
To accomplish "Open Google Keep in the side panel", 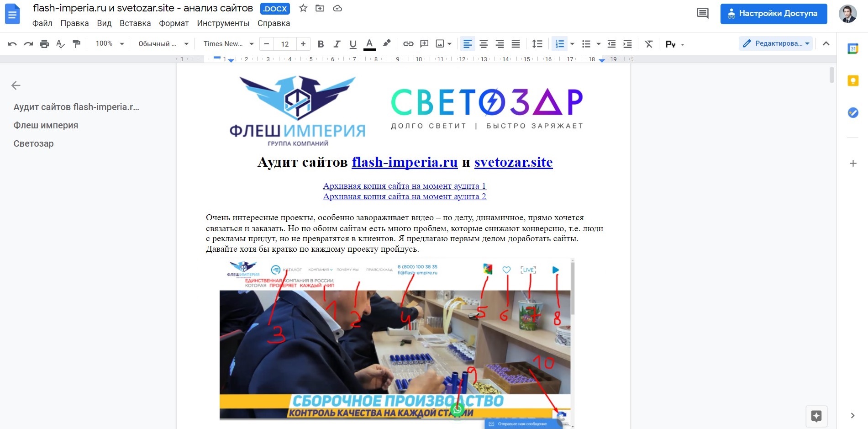I will [852, 81].
